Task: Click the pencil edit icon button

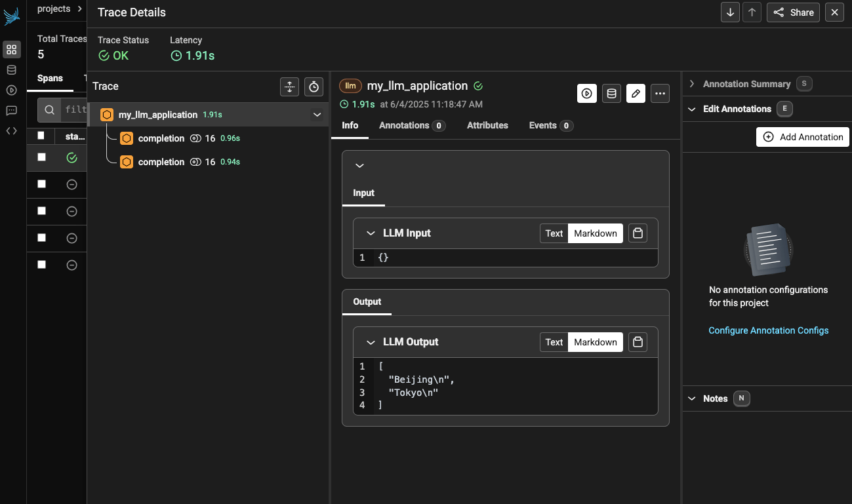Action: click(636, 94)
